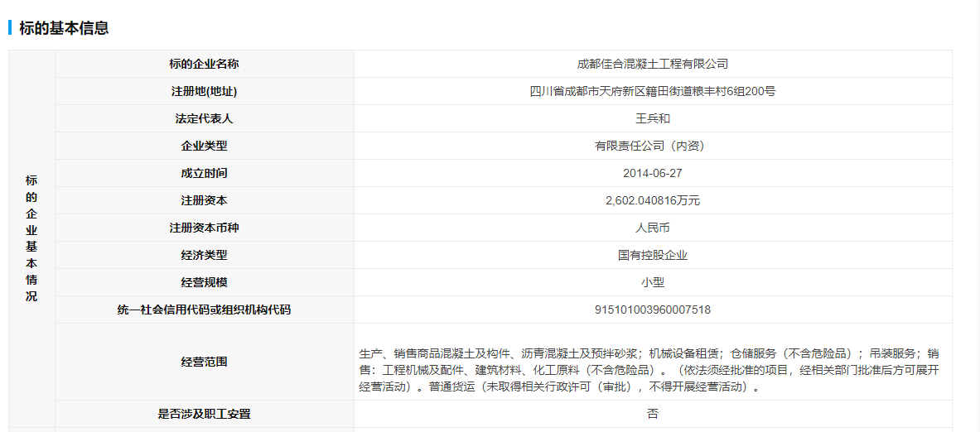Select the 国有控股企业 economic type value

pyautogui.click(x=652, y=255)
